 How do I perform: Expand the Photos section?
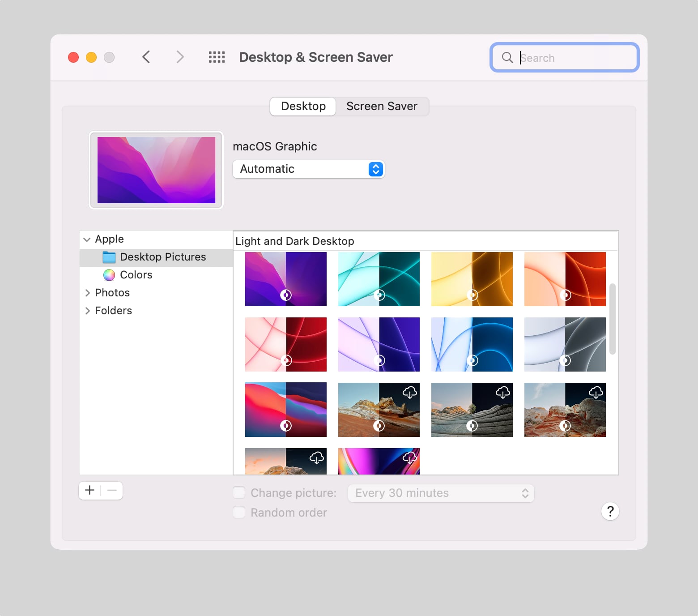(x=87, y=293)
